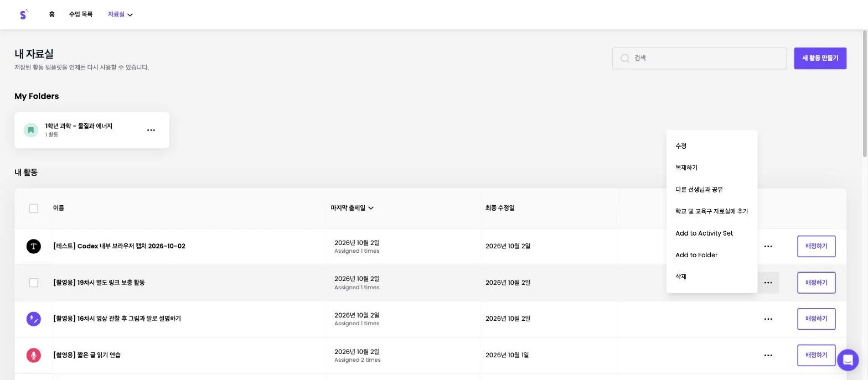Click the 최종 수정일 column header
The height and width of the screenshot is (380, 868).
coord(500,208)
